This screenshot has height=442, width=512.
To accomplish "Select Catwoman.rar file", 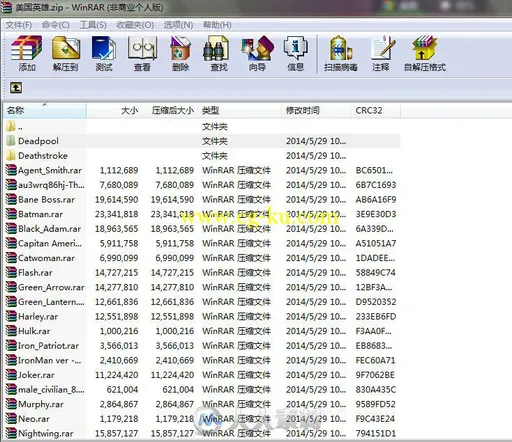I will (x=203, y=258).
